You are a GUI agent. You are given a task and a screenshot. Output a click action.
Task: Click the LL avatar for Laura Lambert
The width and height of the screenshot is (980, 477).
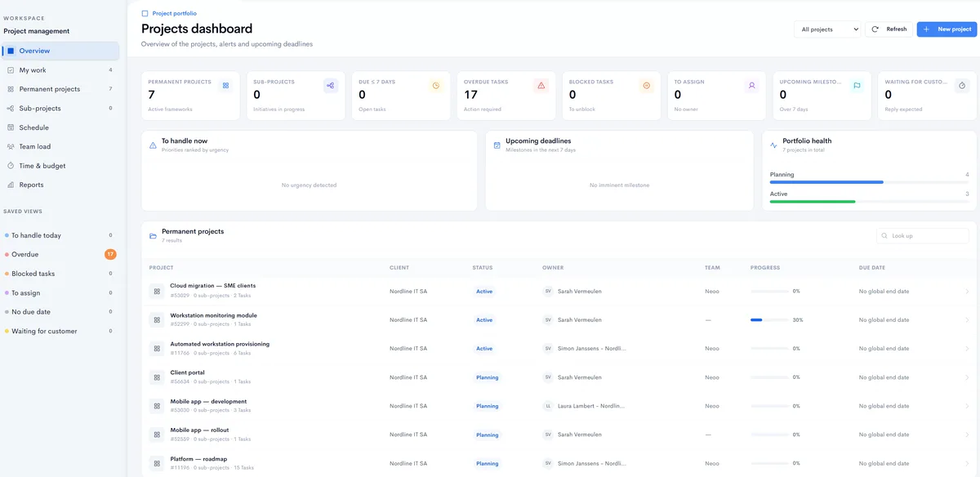[548, 406]
